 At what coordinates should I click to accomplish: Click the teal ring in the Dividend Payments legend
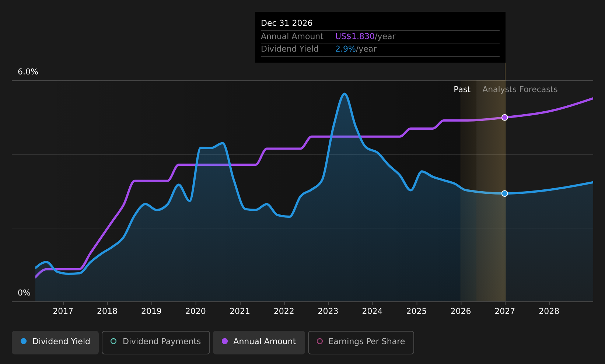pyautogui.click(x=113, y=341)
